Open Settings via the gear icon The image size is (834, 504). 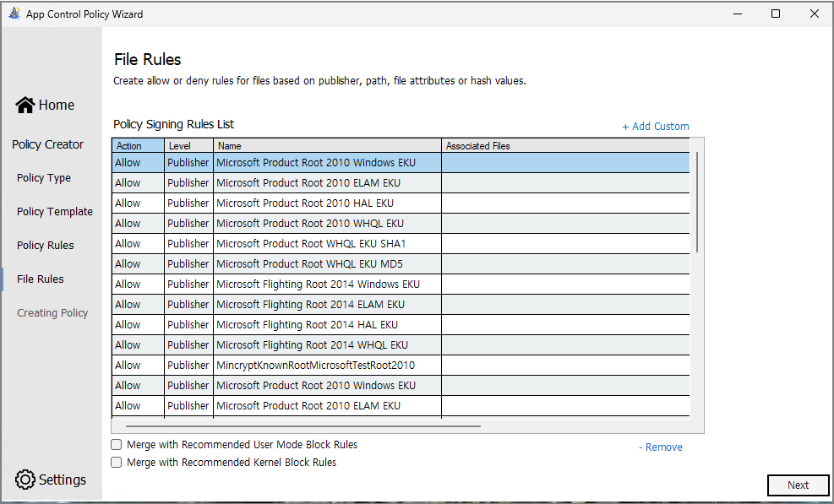[x=25, y=480]
